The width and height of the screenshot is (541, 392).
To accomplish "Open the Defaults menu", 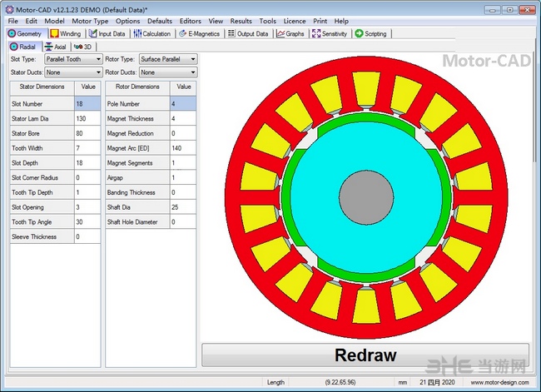I will [x=160, y=21].
